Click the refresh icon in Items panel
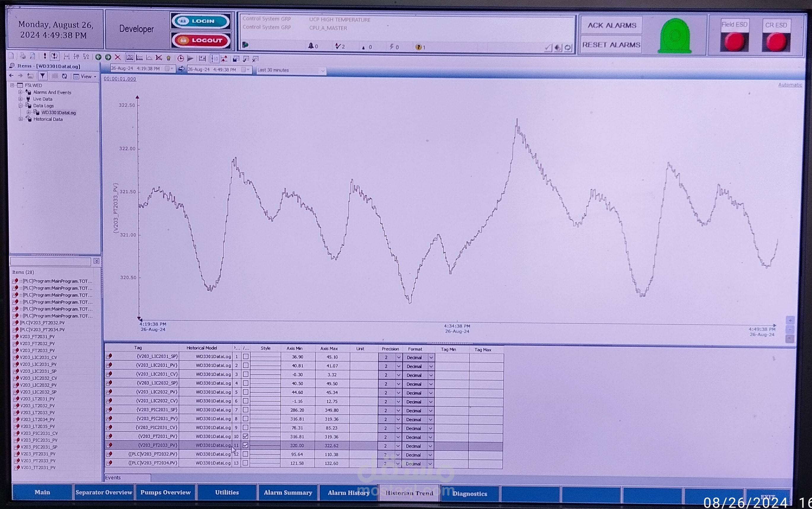 tap(65, 77)
